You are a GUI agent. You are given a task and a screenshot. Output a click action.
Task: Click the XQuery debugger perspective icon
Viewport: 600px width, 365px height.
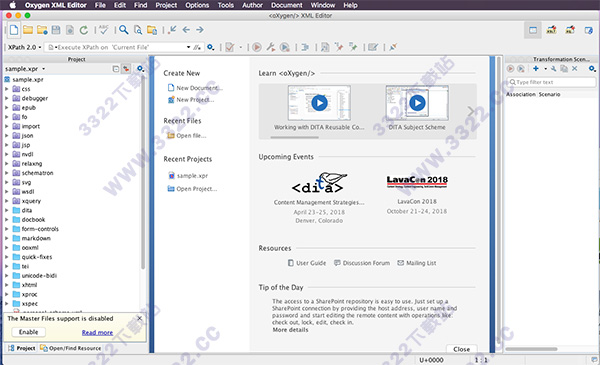tap(570, 30)
